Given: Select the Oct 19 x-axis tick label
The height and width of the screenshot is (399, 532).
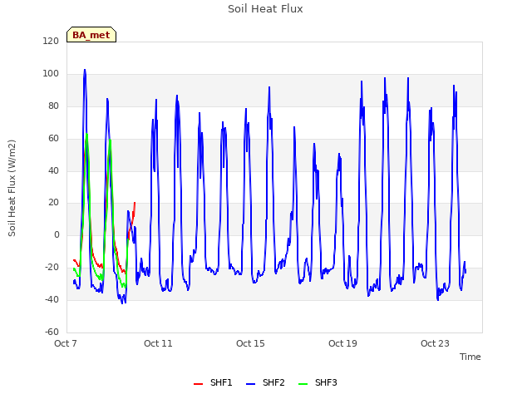Looking at the screenshot, I should (x=342, y=343).
